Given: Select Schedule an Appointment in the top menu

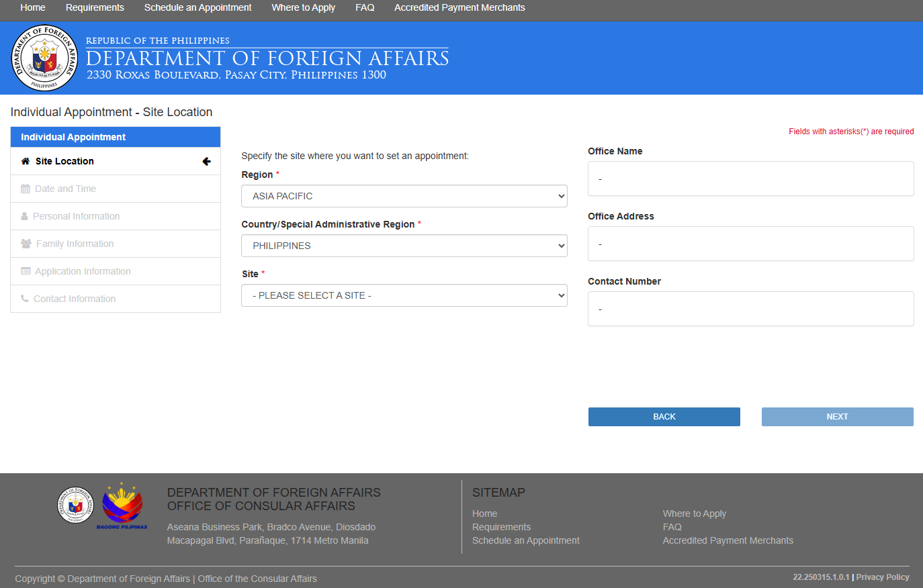Looking at the screenshot, I should tap(197, 7).
